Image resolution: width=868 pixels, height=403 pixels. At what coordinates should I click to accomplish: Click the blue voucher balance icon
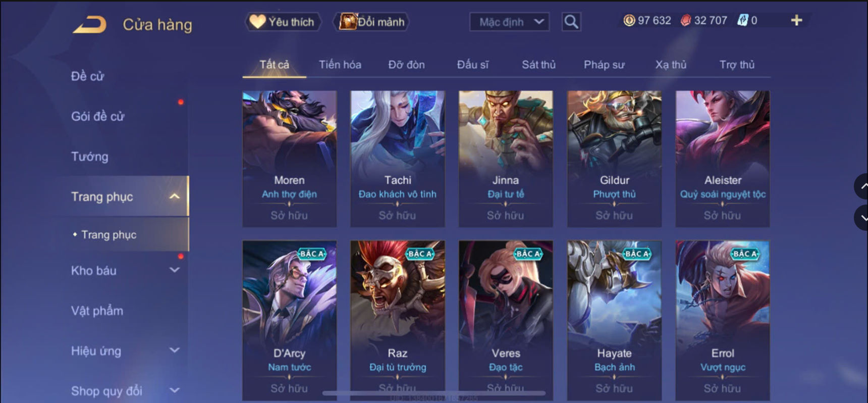coord(742,20)
